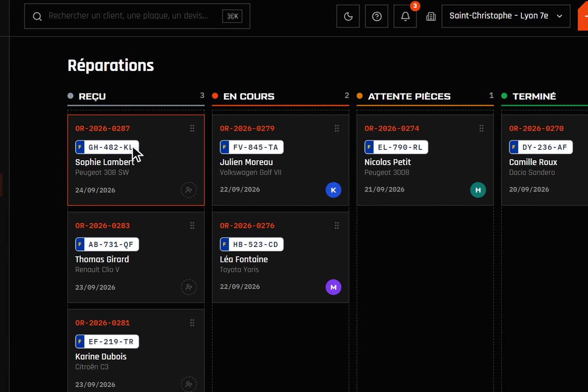Click the search magnifier icon

point(37,17)
